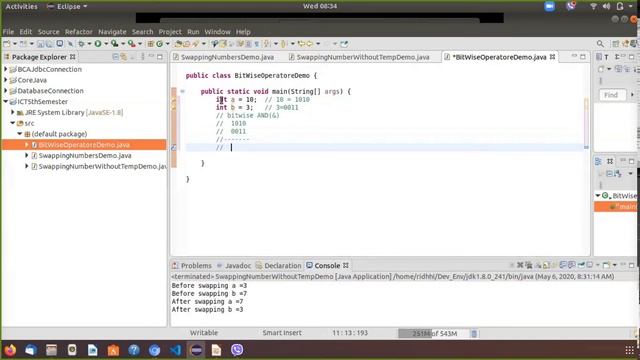Expand the CoreJava project
Viewport: 640px width, 360px height.
pos(6,80)
